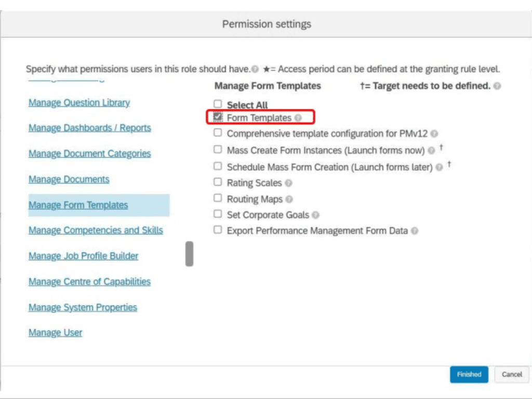Screen dimensions: 532x399
Task: Open help icon beside Rating Scales
Action: 288,183
